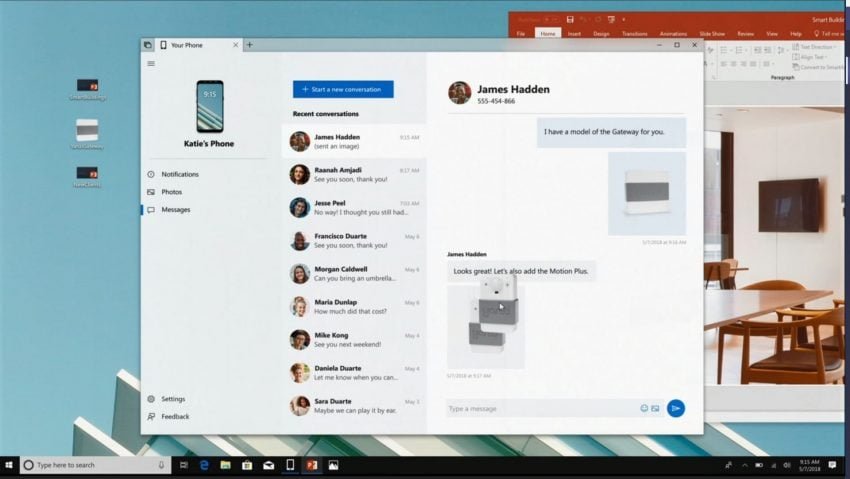This screenshot has height=479, width=850.
Task: Click Start a new conversation button
Action: pyautogui.click(x=343, y=89)
